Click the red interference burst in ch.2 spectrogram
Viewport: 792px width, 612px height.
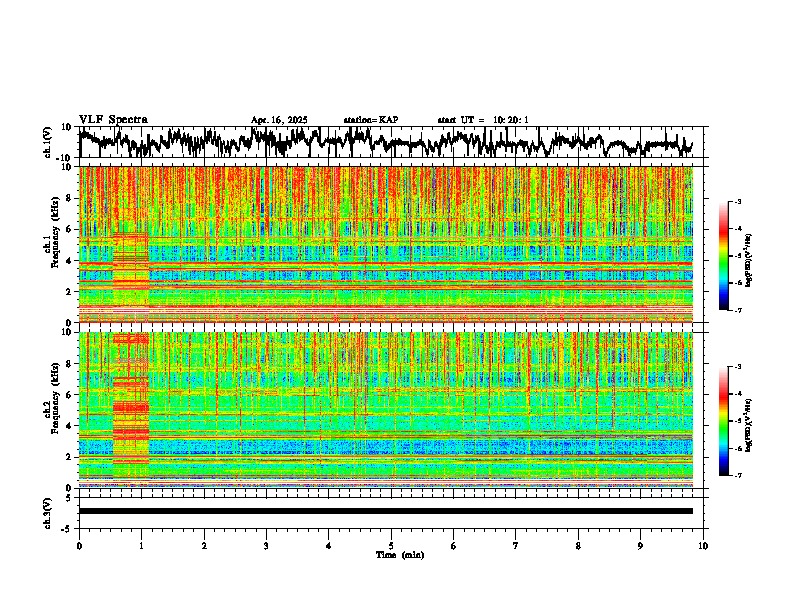coord(131,399)
